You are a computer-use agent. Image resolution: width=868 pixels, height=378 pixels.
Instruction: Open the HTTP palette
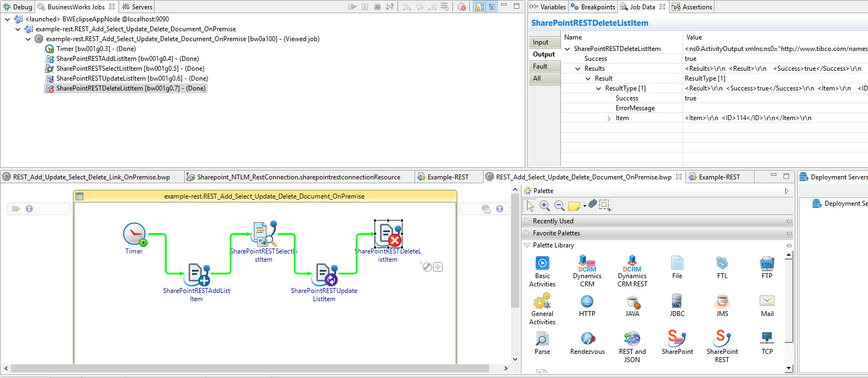pyautogui.click(x=587, y=306)
